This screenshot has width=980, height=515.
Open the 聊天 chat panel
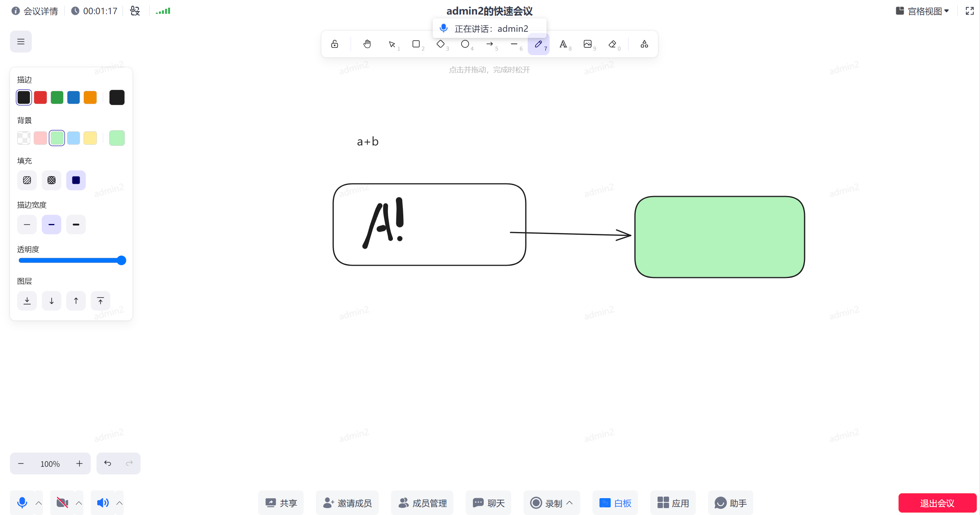488,503
